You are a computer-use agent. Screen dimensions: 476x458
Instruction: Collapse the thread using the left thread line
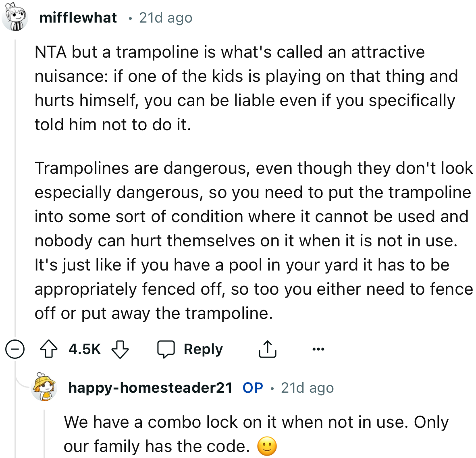click(15, 181)
